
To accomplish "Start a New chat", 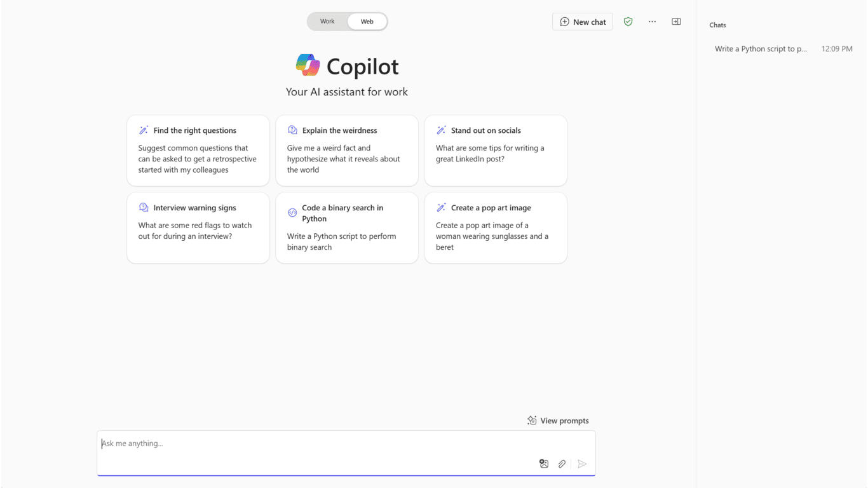I will (583, 22).
